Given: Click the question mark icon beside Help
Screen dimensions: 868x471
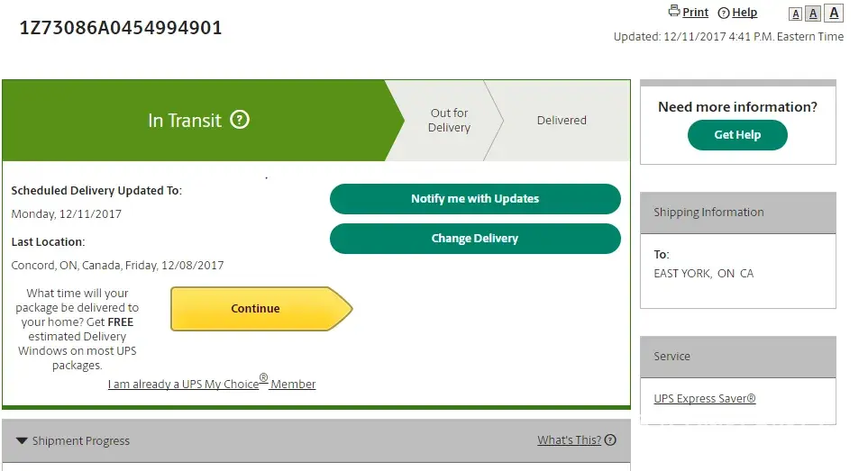Looking at the screenshot, I should pos(723,13).
